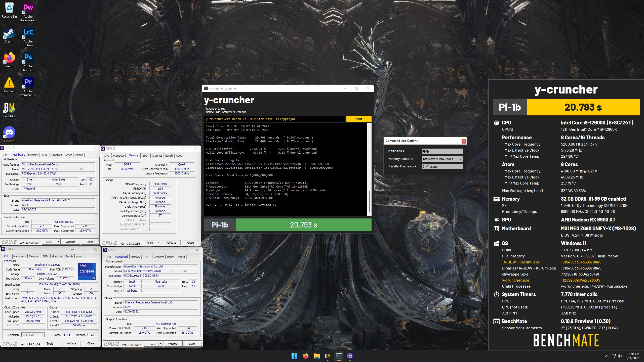Viewport: 644px width, 362px height.
Task: Show hidden system tray icons chevron
Action: point(607,356)
